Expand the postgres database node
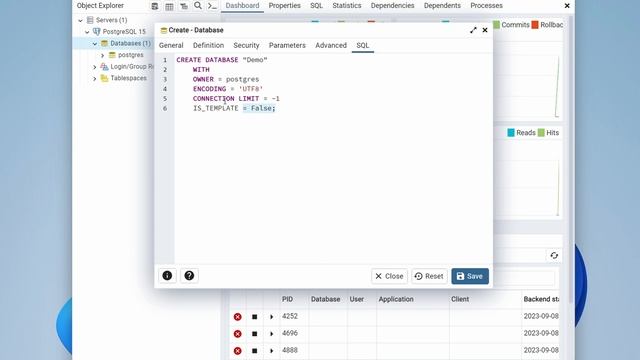 pos(102,55)
